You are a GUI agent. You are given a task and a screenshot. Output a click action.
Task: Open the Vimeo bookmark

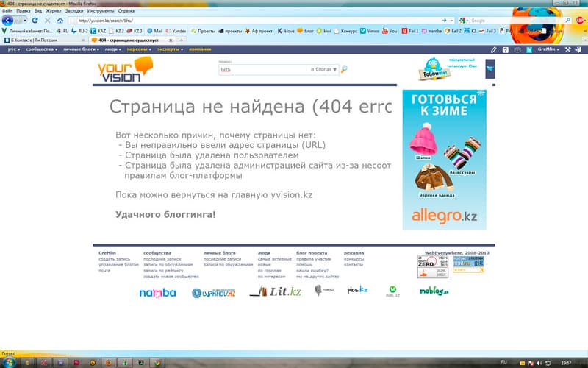[370, 31]
